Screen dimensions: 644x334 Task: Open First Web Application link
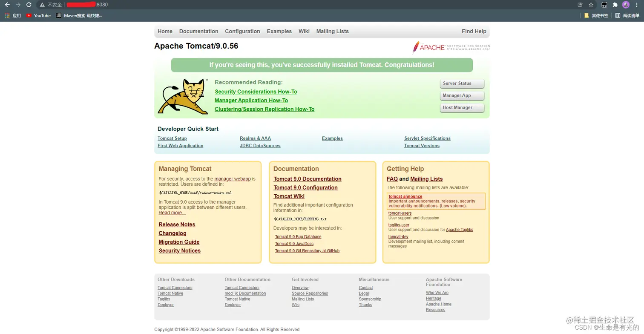180,146
